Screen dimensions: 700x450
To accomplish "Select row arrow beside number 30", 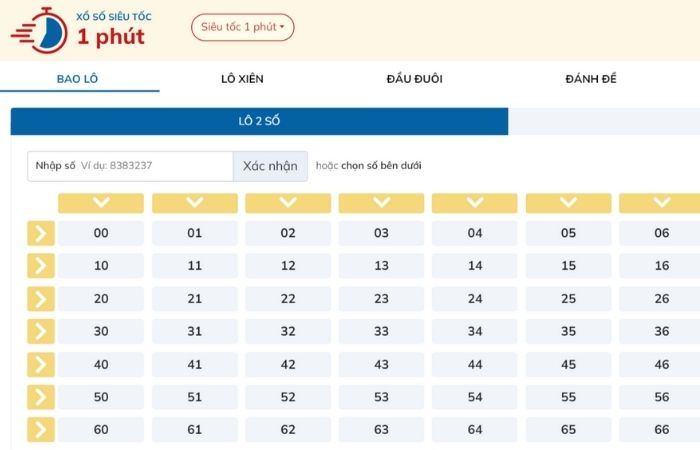I will 40,332.
